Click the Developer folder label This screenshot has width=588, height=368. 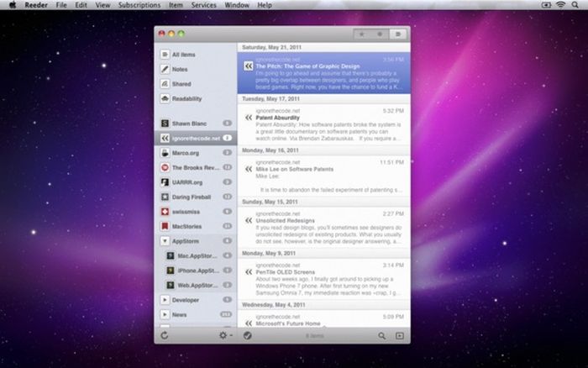point(186,300)
